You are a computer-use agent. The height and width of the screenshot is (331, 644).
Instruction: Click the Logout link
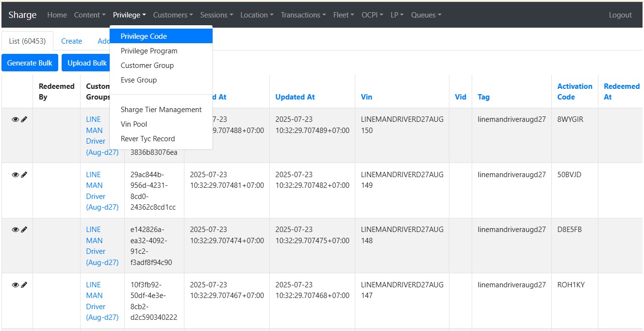(620, 15)
